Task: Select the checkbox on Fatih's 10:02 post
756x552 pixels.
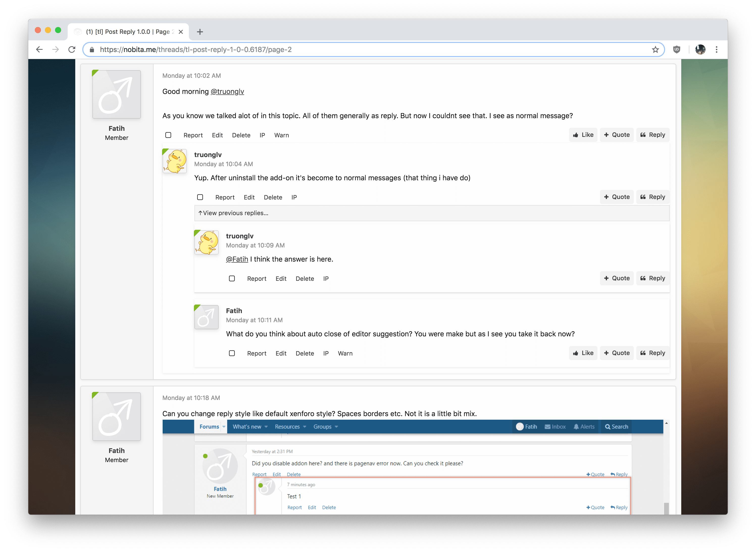Action: click(168, 135)
